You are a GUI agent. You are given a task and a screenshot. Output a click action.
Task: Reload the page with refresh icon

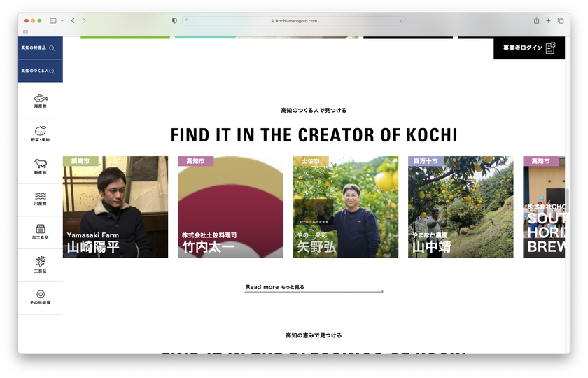[402, 21]
